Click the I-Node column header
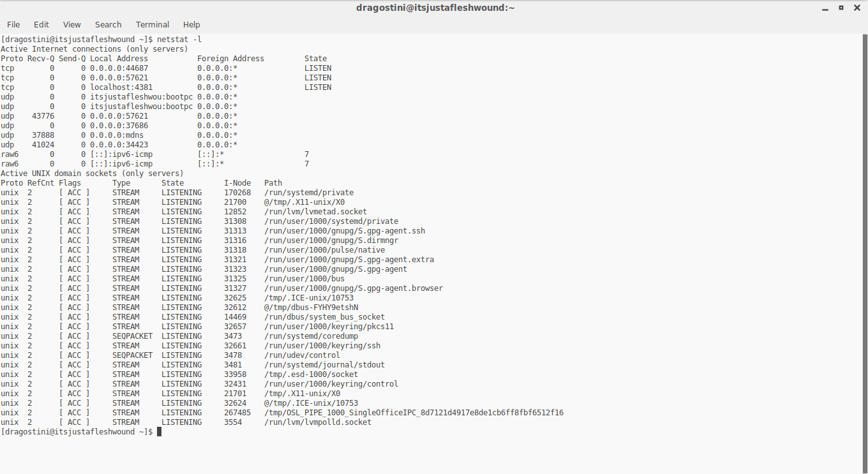 point(237,183)
